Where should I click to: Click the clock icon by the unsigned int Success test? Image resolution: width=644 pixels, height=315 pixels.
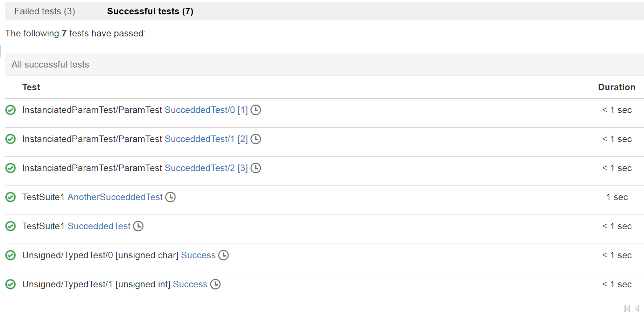[x=215, y=284]
